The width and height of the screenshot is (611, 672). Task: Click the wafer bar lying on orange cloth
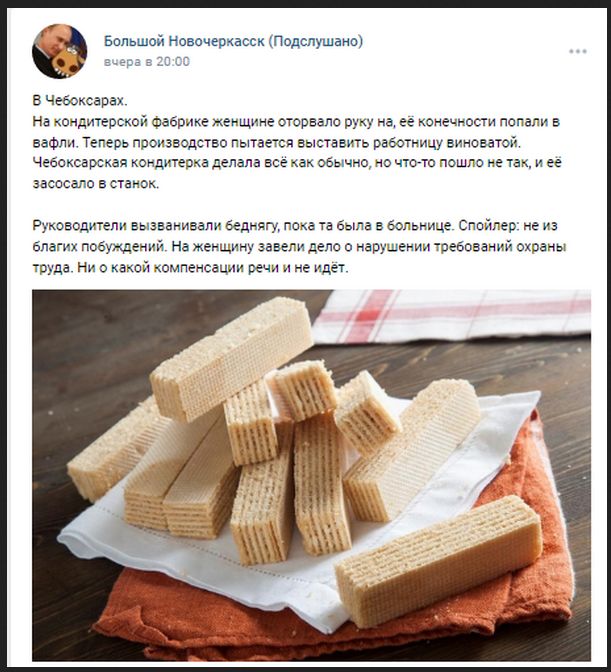coord(438,561)
